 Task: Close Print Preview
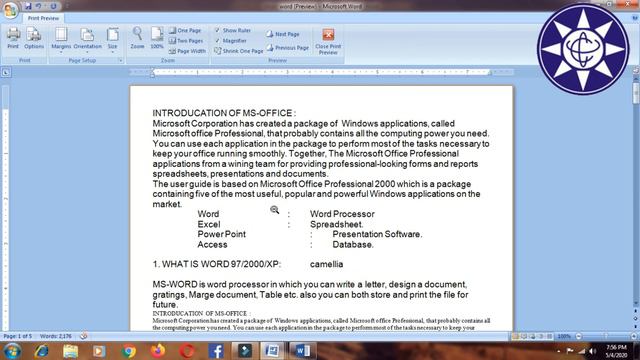coord(328,41)
